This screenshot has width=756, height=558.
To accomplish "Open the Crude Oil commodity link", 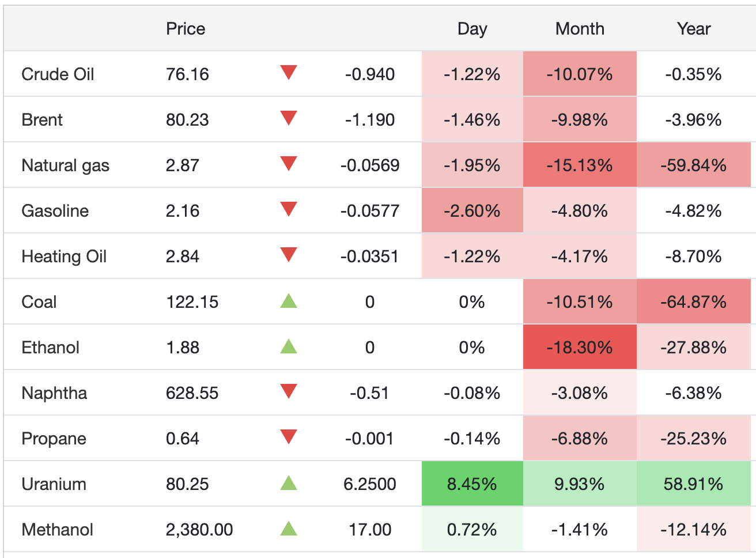I will (x=58, y=74).
